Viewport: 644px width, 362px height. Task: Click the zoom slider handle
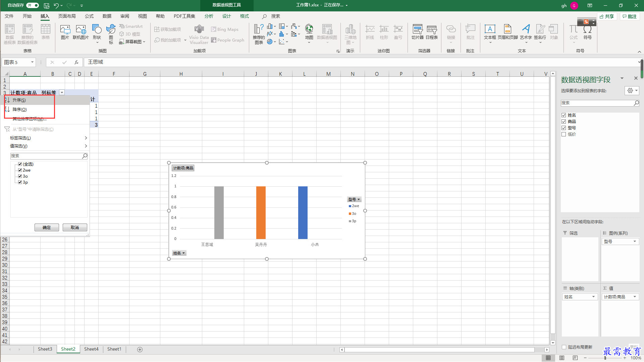click(x=605, y=358)
